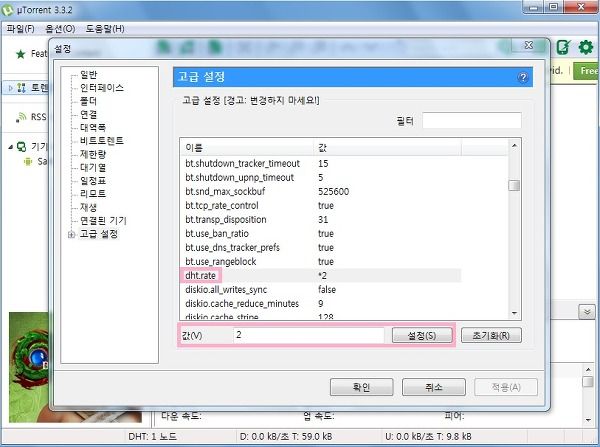Close the 설정 dialog with X
The image size is (600, 447).
[528, 45]
